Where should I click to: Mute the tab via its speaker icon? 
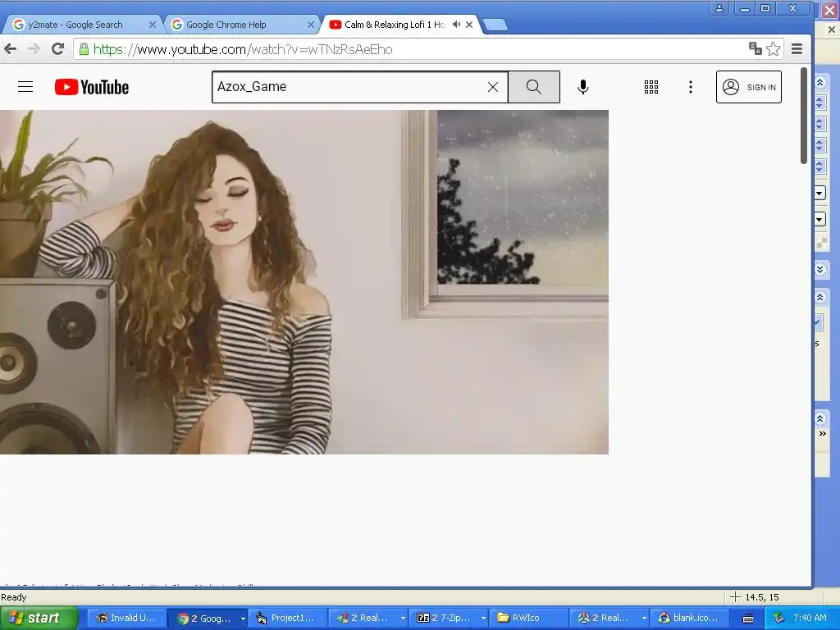click(x=456, y=25)
